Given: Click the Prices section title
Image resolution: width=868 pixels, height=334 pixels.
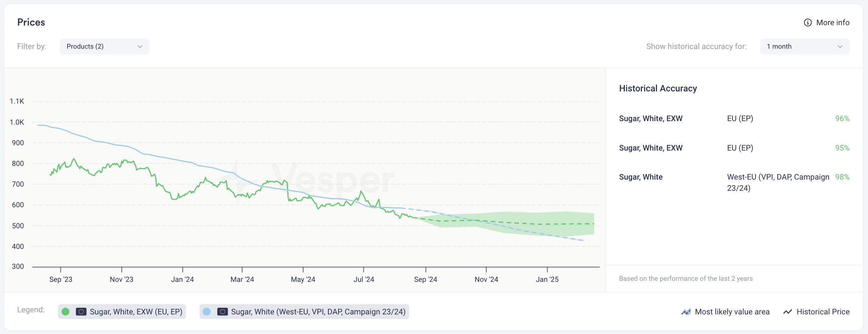Looking at the screenshot, I should pos(31,22).
